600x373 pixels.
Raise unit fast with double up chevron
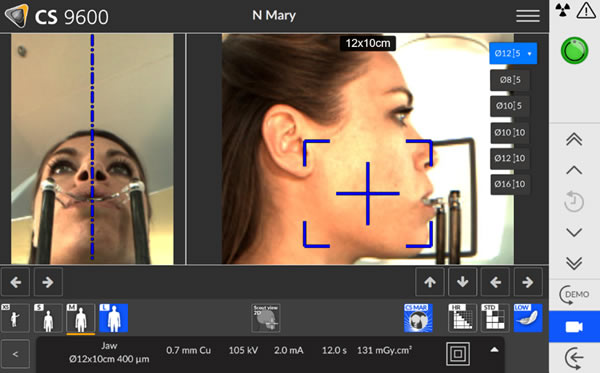click(x=574, y=139)
